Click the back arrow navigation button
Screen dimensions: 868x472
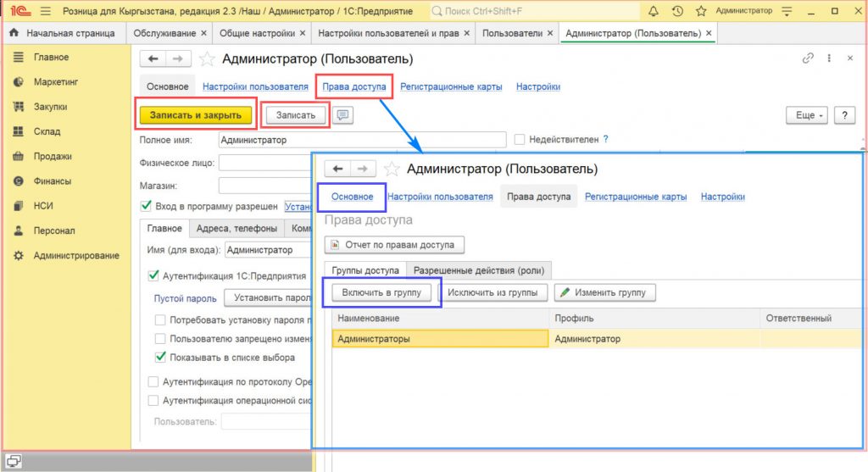pyautogui.click(x=153, y=58)
